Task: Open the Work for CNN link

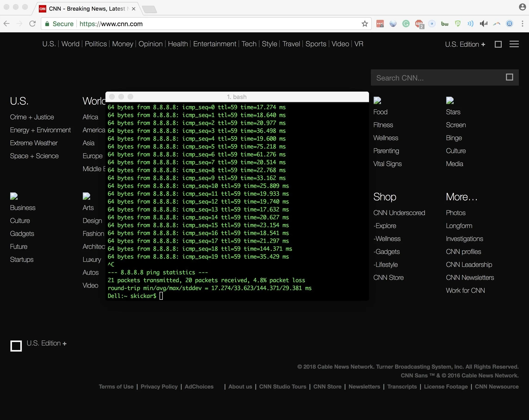Action: point(465,290)
